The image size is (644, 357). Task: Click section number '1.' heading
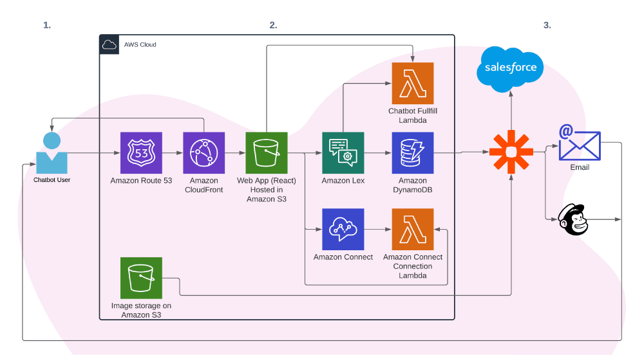coord(47,25)
